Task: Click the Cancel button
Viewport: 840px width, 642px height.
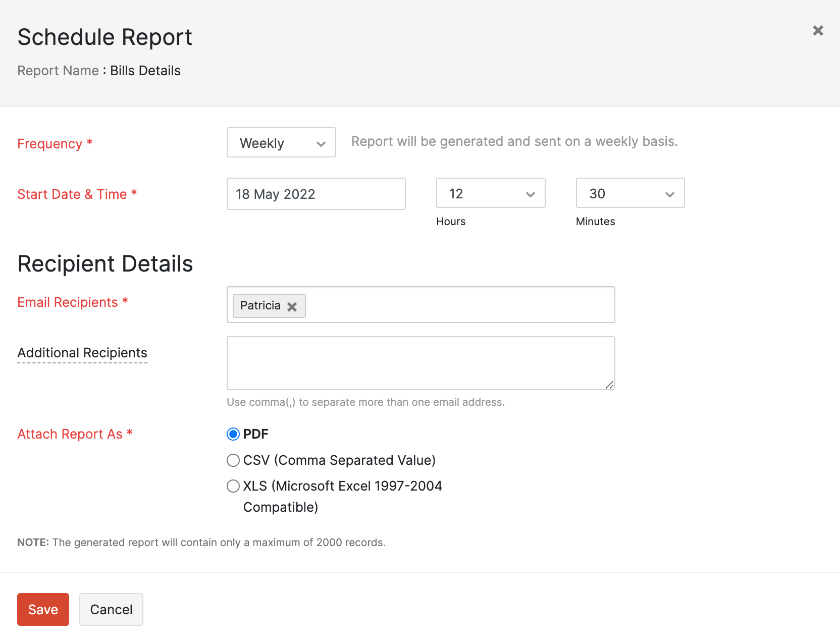Action: point(111,609)
